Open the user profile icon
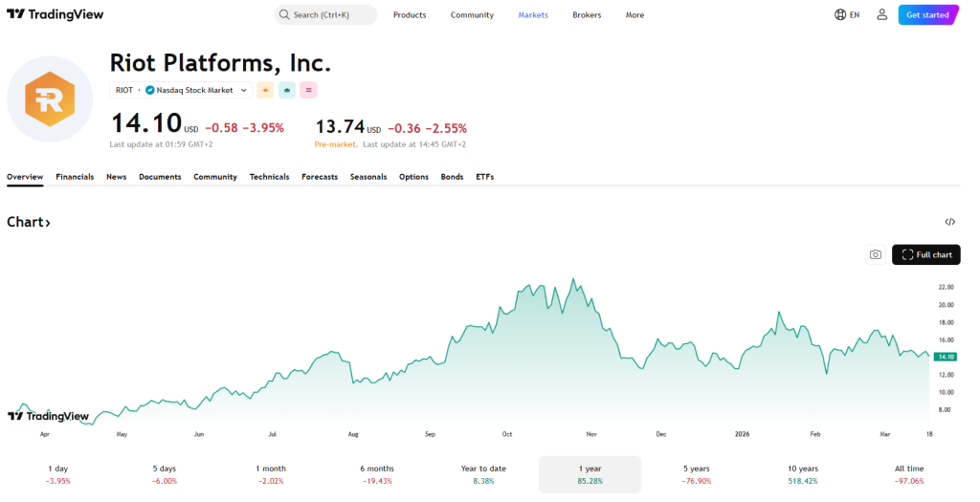This screenshot has width=980, height=502. pos(881,14)
